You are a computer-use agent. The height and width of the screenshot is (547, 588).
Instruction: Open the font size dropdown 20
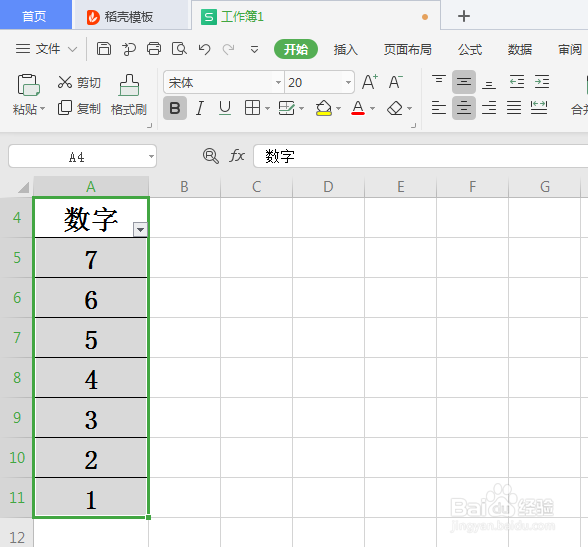pos(348,82)
